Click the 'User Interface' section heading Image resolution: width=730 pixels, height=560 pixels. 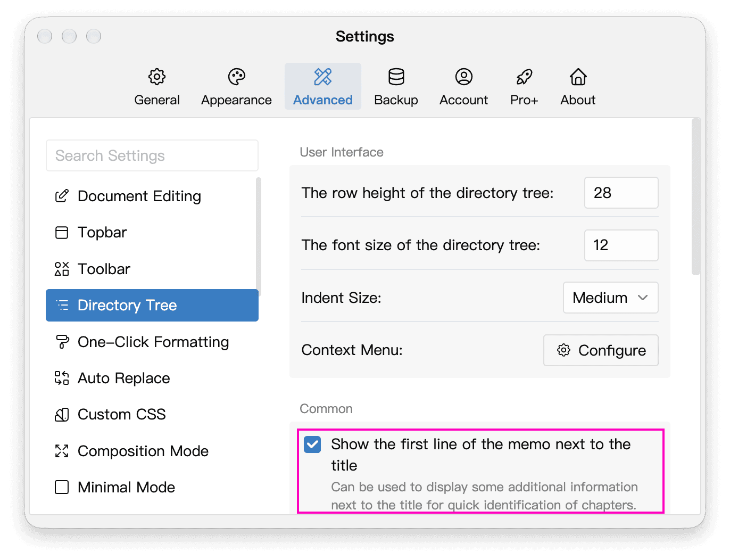[x=342, y=152]
